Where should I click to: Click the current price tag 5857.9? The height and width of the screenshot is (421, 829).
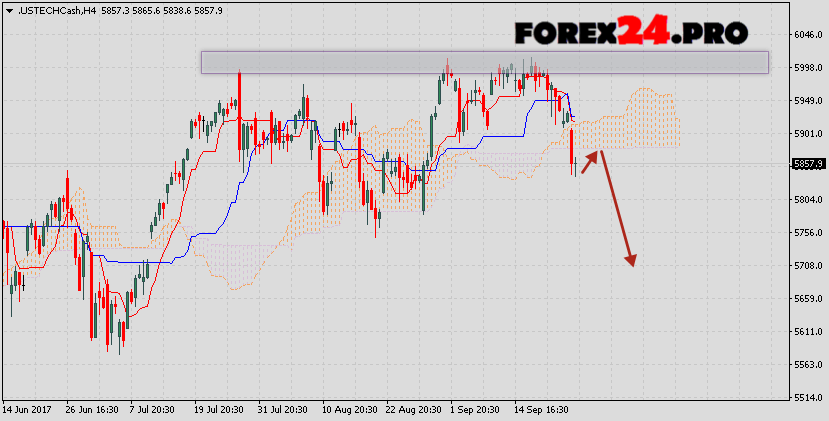807,164
